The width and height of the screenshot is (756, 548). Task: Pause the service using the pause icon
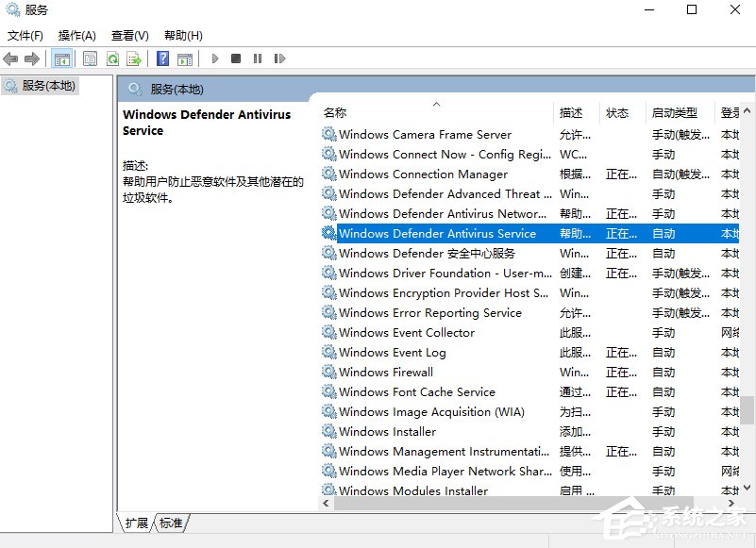click(259, 58)
